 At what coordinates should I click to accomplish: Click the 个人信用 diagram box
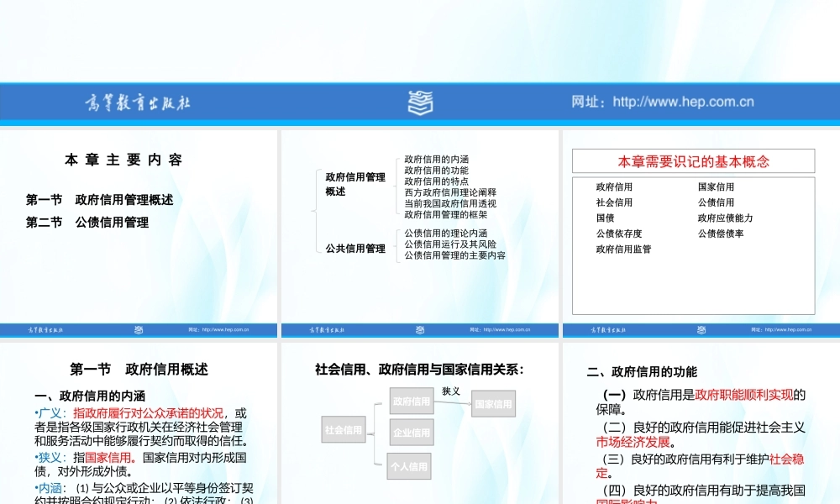point(409,467)
